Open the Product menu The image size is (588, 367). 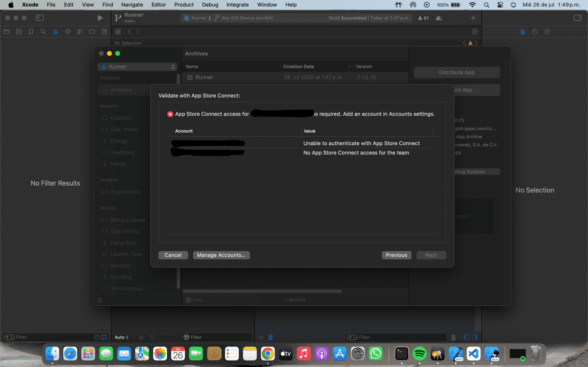coord(184,5)
